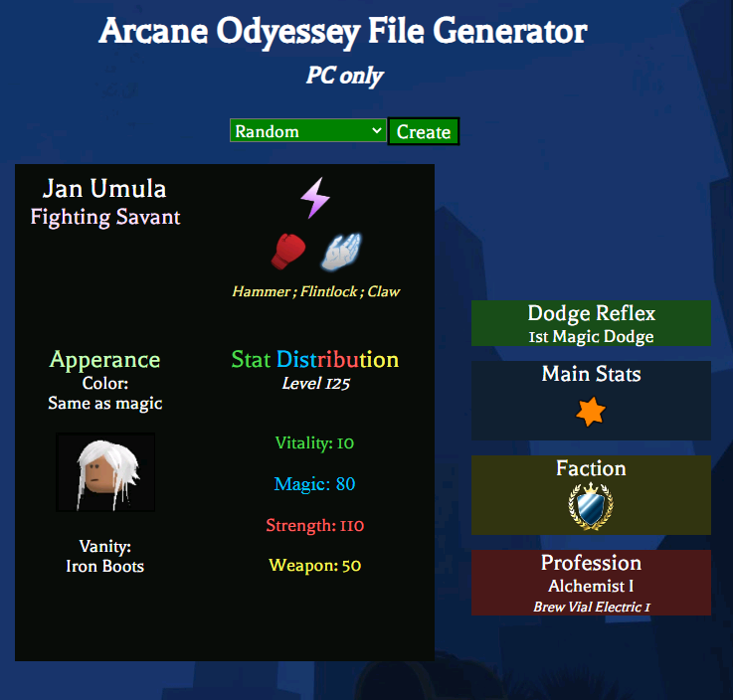
Task: Click the Faction panel heading
Action: pos(591,468)
